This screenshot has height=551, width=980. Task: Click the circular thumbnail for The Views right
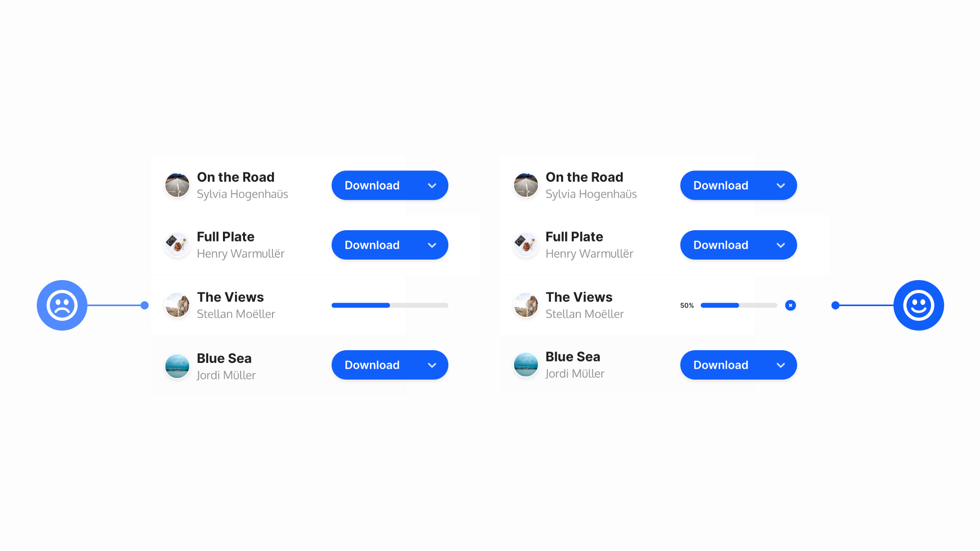(526, 305)
